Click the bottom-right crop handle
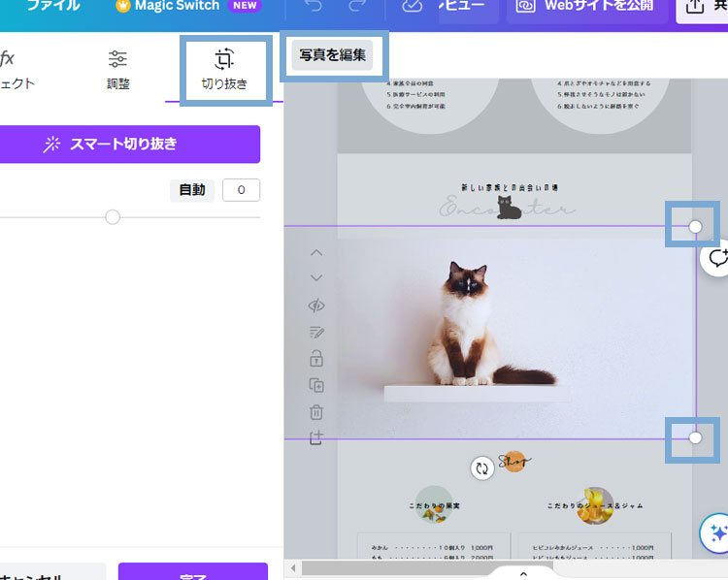Viewport: 728px width, 580px height. tap(695, 437)
